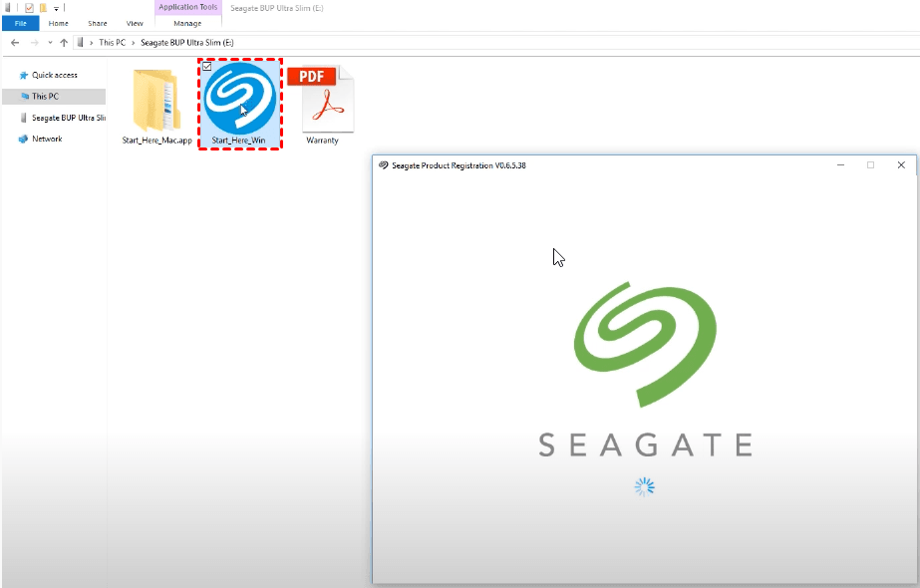Click Seagate BUP Ultra Slim (E:) breadcrumb
This screenshot has width=920, height=588.
coord(187,42)
